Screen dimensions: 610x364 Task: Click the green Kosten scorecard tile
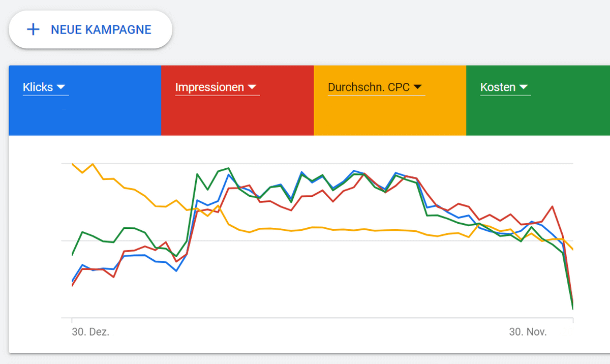[x=538, y=101]
